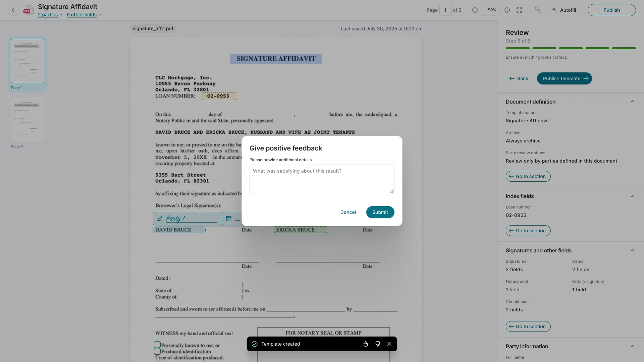Open the 2 parties dropdown
Image resolution: width=644 pixels, height=362 pixels.
[50, 15]
